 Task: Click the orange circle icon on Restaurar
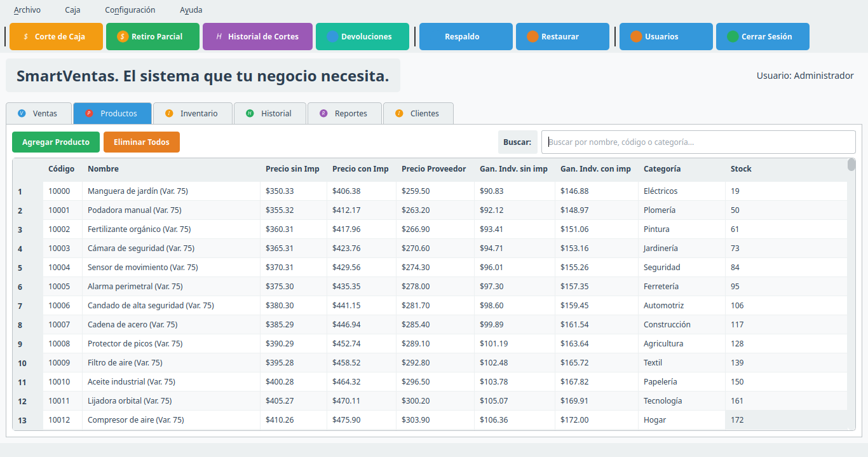532,37
